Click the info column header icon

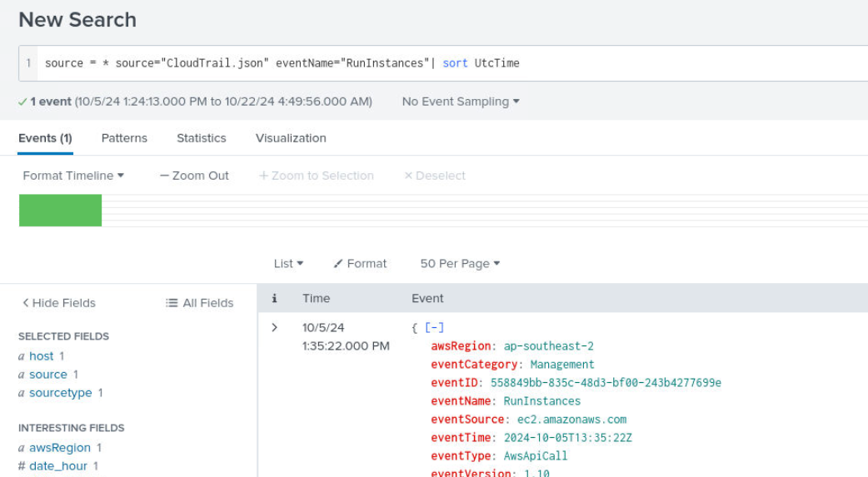(274, 298)
